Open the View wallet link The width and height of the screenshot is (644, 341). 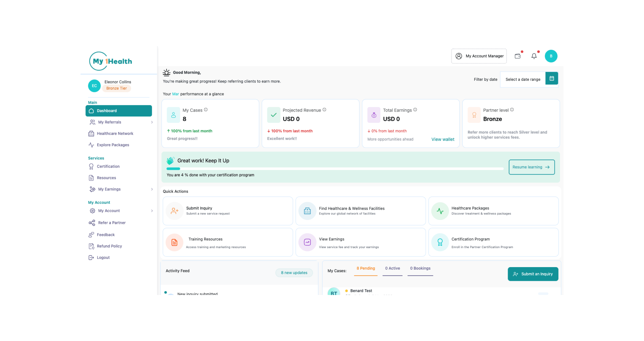[443, 139]
